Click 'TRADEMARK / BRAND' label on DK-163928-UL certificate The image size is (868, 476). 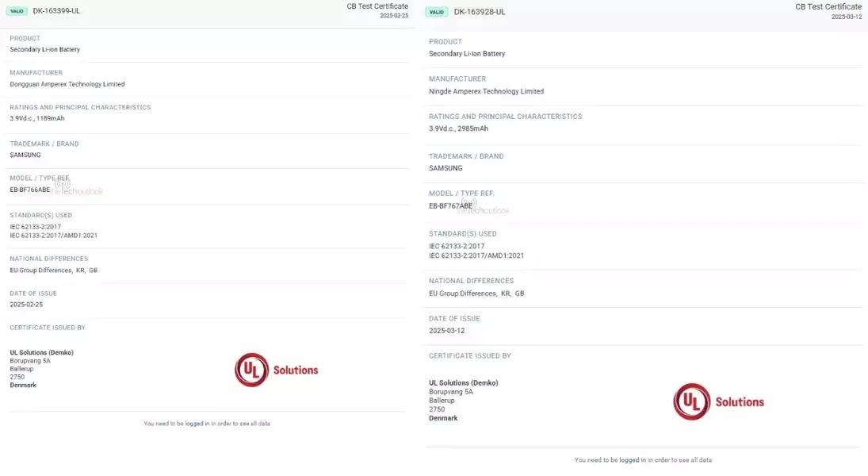466,157
